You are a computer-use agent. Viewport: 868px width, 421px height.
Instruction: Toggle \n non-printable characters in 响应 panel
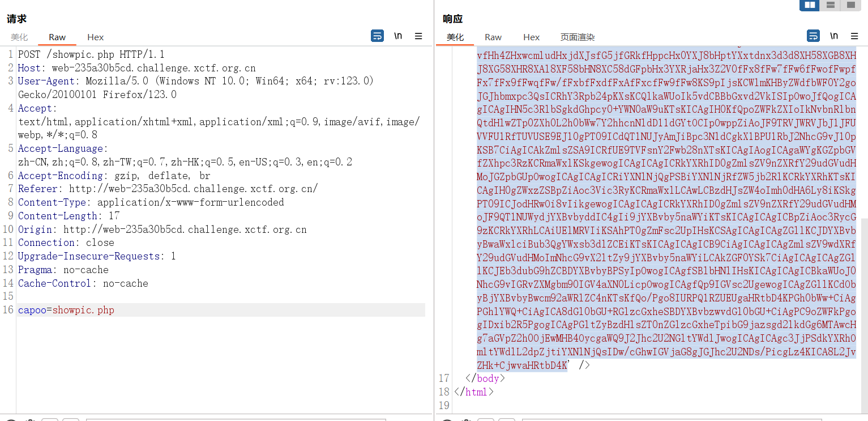(834, 36)
